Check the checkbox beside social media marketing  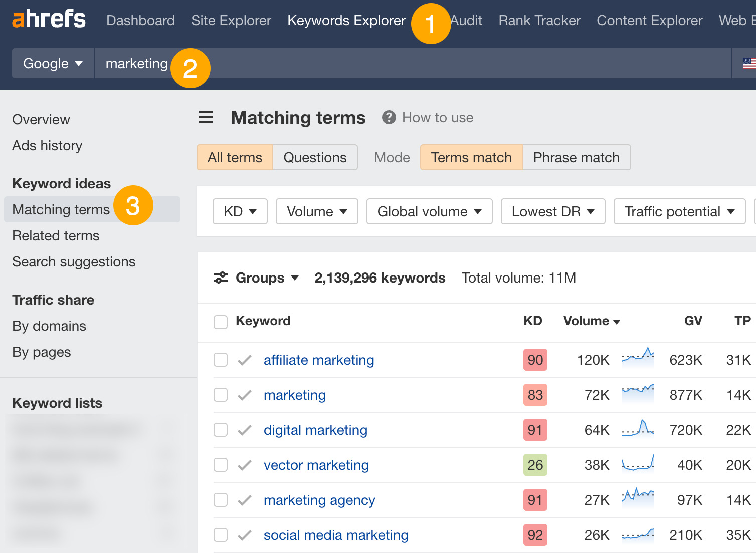(220, 535)
